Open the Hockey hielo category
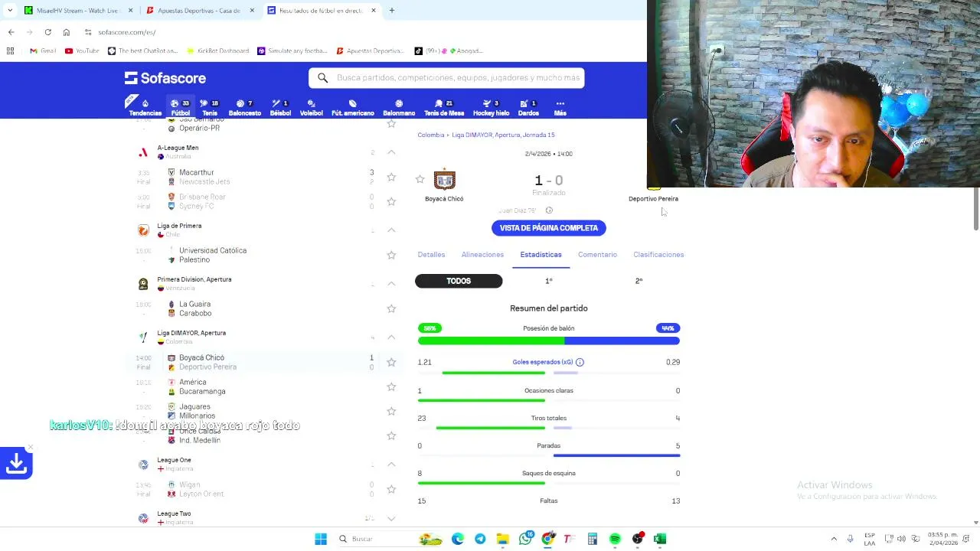980x551 pixels. (x=491, y=107)
